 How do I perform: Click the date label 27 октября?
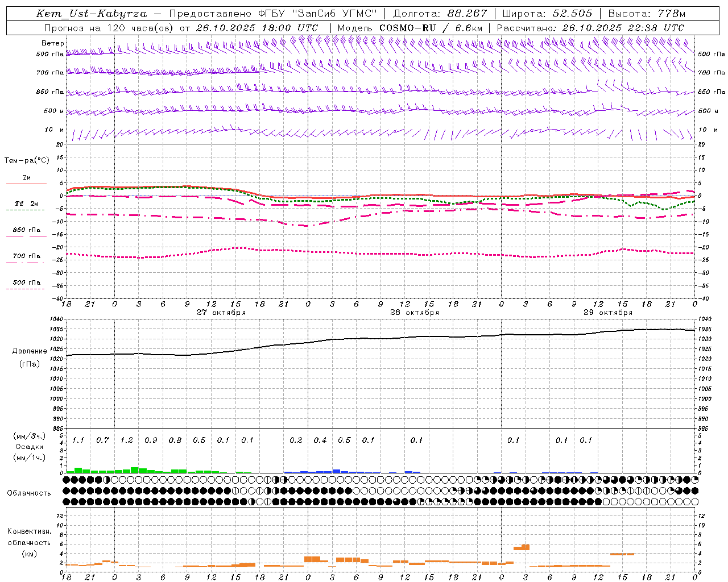(x=221, y=313)
